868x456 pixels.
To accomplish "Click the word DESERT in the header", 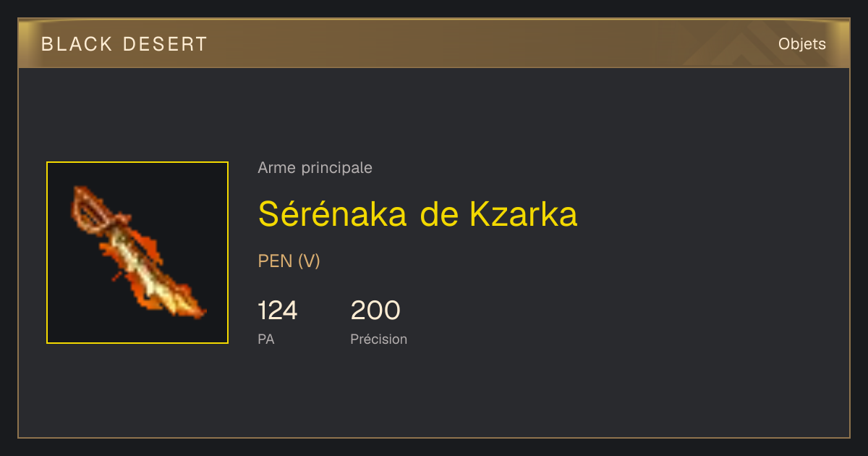I will pyautogui.click(x=165, y=44).
